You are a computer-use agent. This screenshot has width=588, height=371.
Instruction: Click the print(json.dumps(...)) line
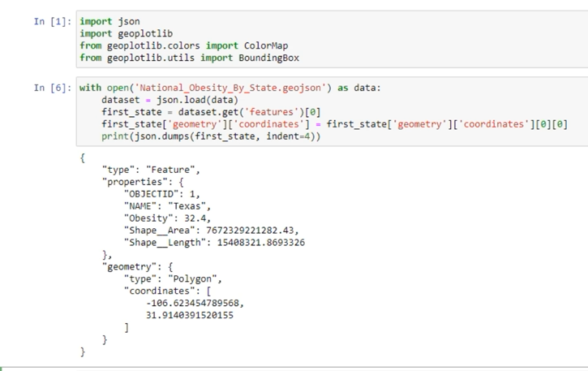point(211,136)
